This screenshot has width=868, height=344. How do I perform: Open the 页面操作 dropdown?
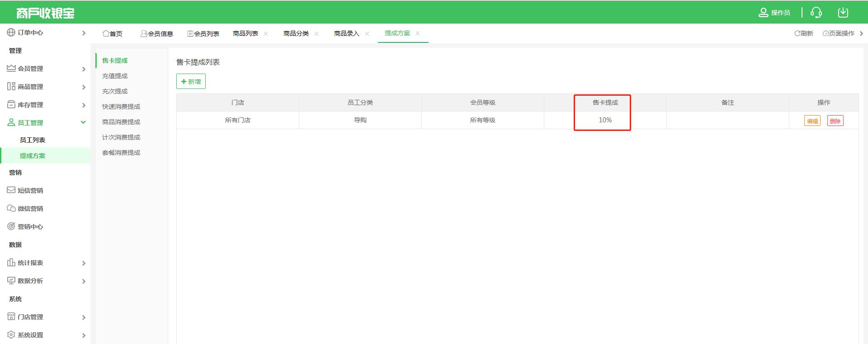pyautogui.click(x=841, y=33)
